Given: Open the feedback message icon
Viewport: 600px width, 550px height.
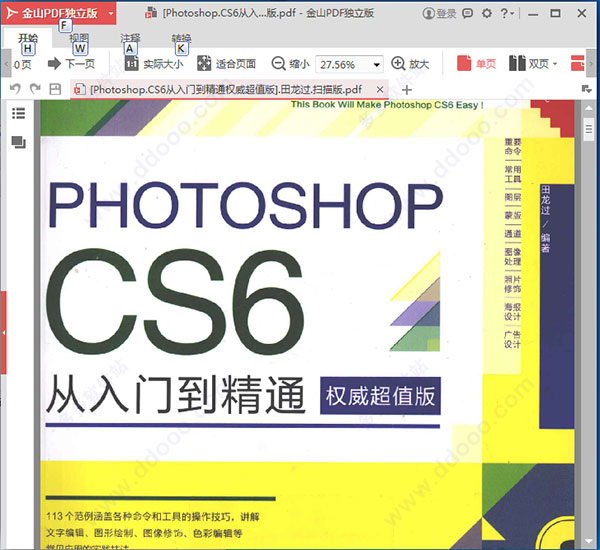Looking at the screenshot, I should pos(467,14).
